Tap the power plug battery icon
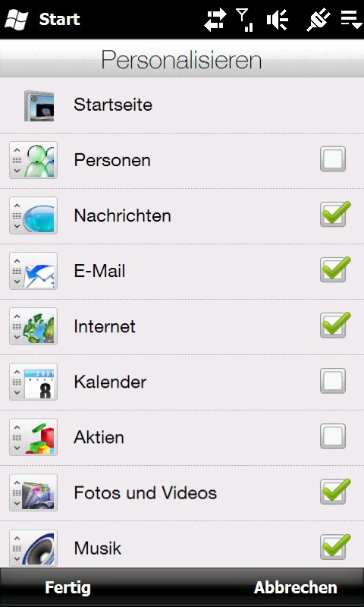The width and height of the screenshot is (364, 607). click(318, 20)
